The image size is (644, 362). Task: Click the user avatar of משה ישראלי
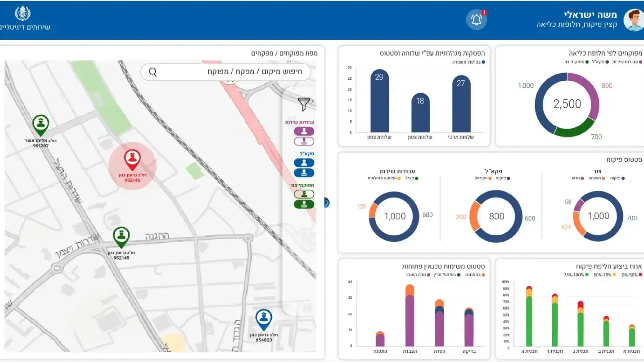(634, 20)
